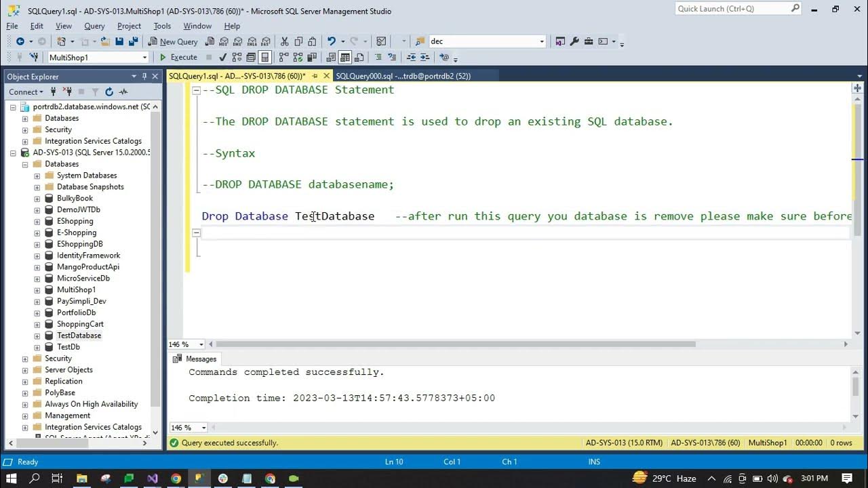Click Activity Monitor pulse icon
868x488 pixels.
[123, 91]
